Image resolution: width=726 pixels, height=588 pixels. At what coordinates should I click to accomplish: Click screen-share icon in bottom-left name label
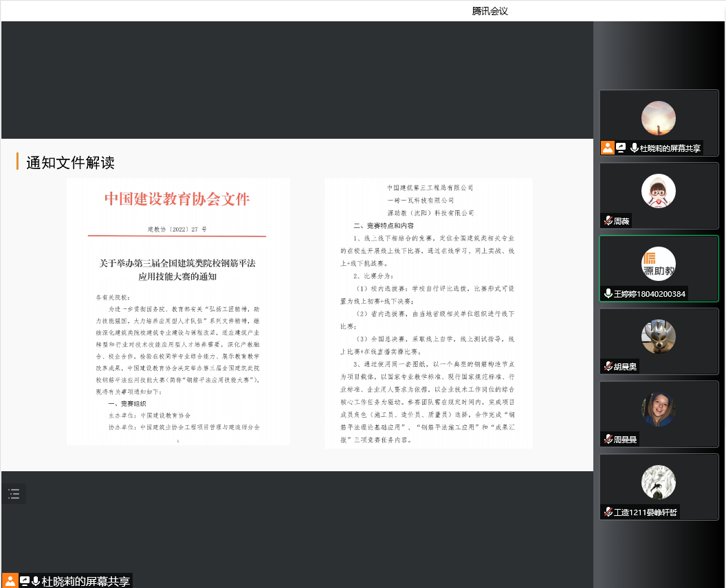click(x=24, y=581)
